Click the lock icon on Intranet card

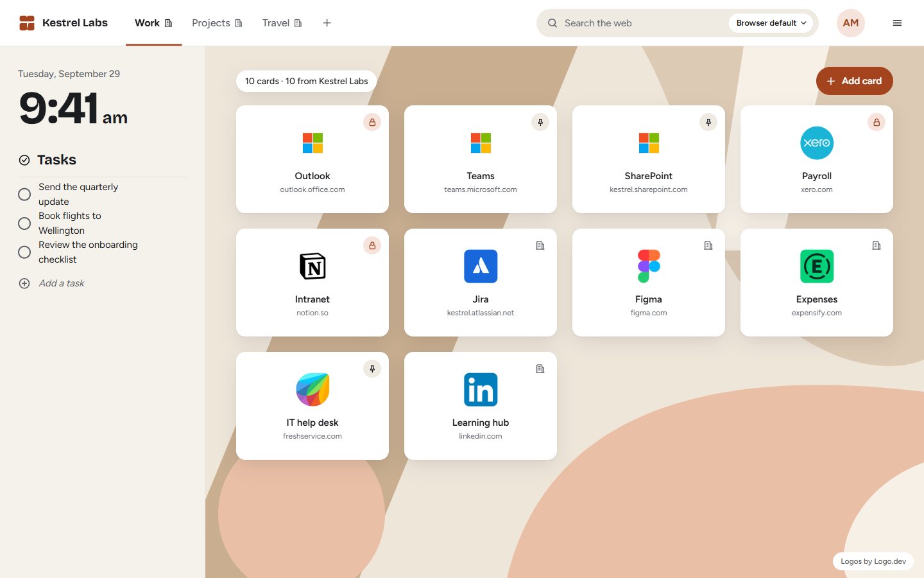(x=372, y=245)
